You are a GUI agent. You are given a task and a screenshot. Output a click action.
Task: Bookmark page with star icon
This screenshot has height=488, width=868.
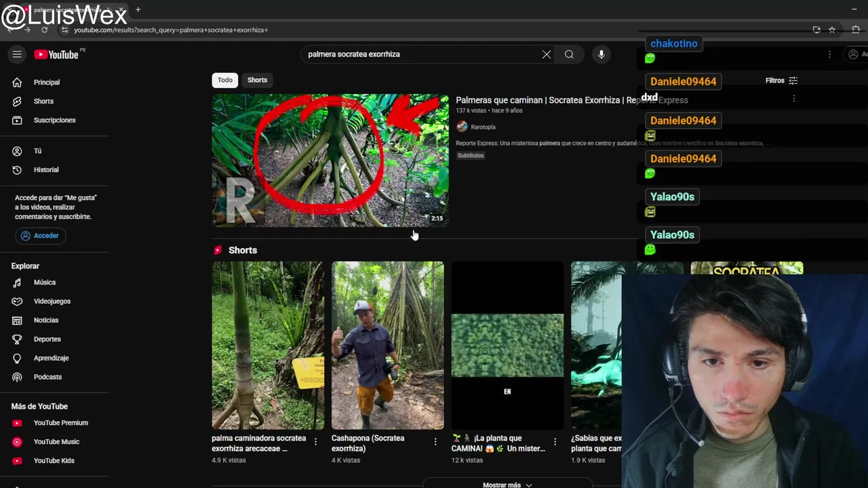click(832, 30)
